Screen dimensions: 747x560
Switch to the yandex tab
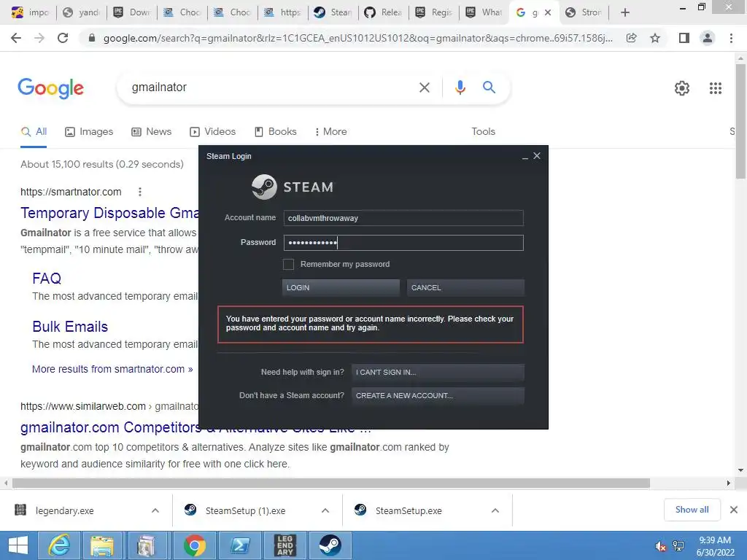point(82,12)
